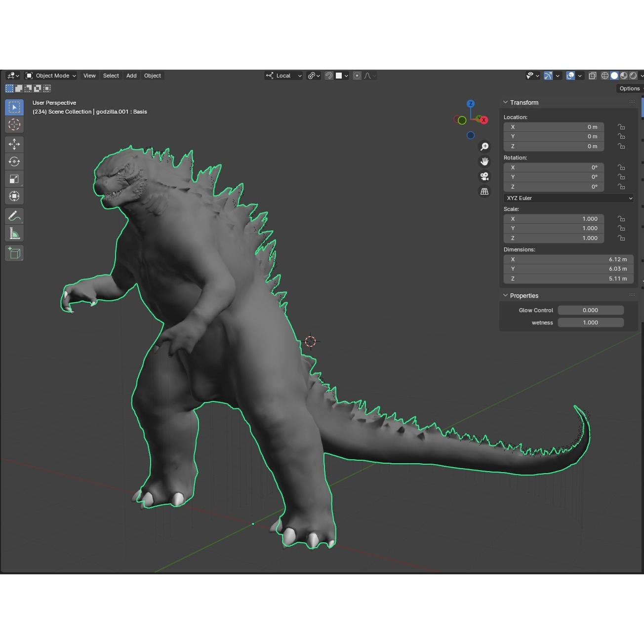Toggle viewport overlays
Image resolution: width=644 pixels, height=644 pixels.
click(x=570, y=76)
